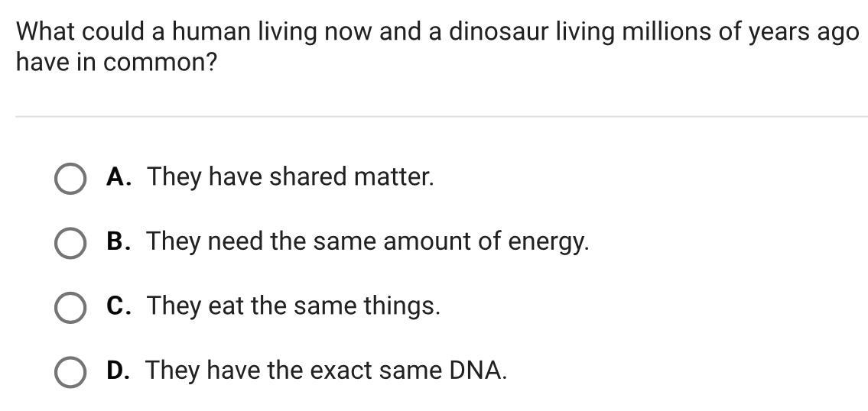The image size is (868, 411).
Task: Select the radio button for option A
Action: click(x=70, y=180)
